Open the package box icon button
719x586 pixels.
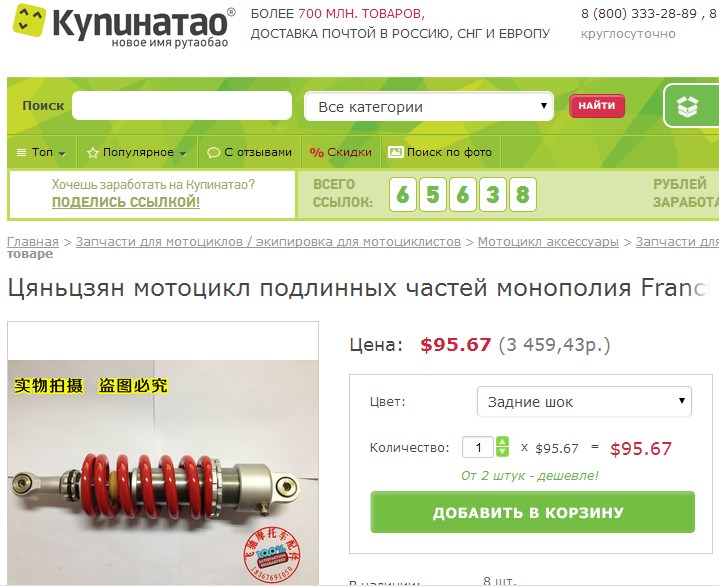(688, 106)
